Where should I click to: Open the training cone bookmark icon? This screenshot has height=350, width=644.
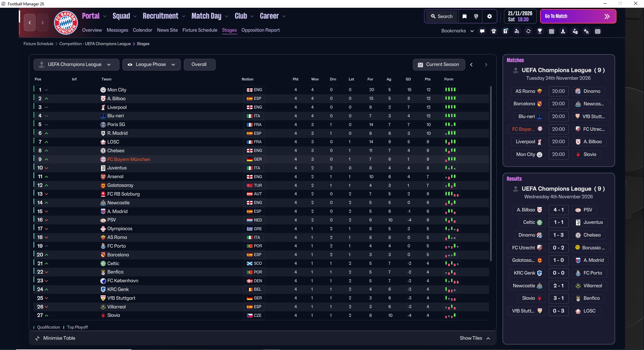click(x=563, y=31)
